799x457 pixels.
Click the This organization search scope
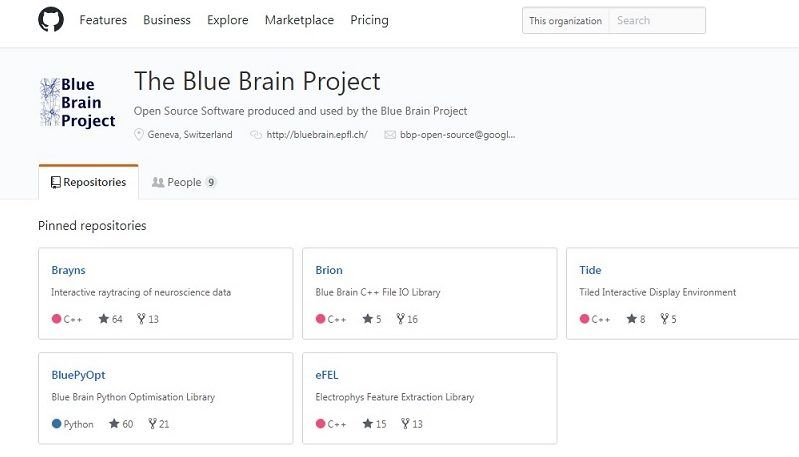[x=565, y=20]
